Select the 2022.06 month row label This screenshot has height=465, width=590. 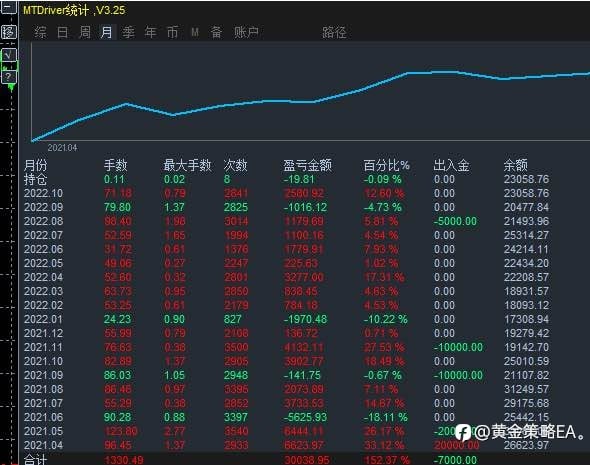point(43,249)
